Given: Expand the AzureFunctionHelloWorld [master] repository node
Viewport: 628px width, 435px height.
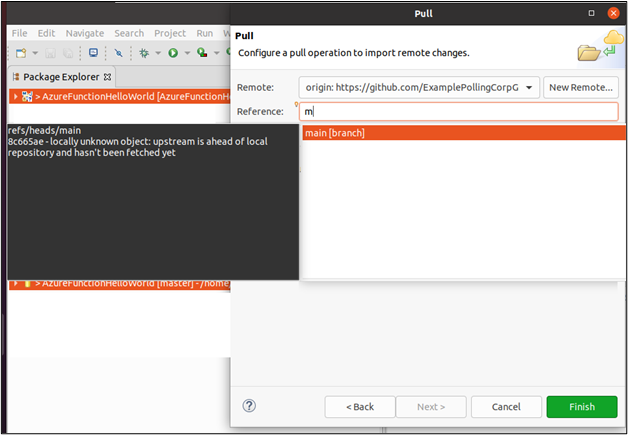Looking at the screenshot, I should tap(15, 283).
